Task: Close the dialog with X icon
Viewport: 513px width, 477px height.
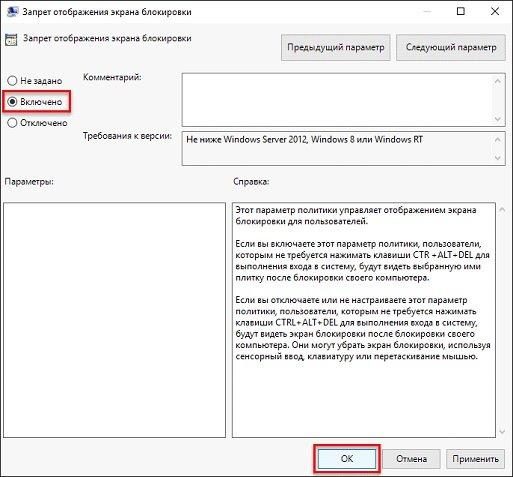Action: 495,11
